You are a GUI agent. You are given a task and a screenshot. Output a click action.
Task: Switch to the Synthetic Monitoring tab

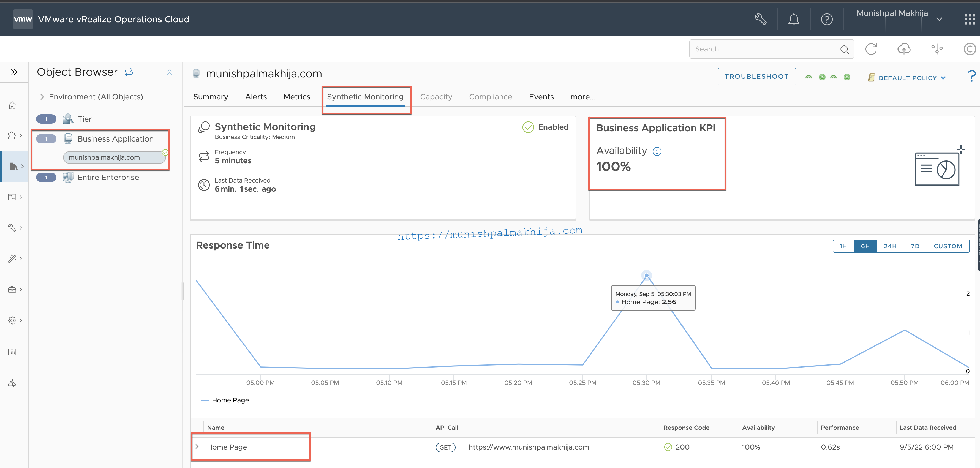coord(365,97)
